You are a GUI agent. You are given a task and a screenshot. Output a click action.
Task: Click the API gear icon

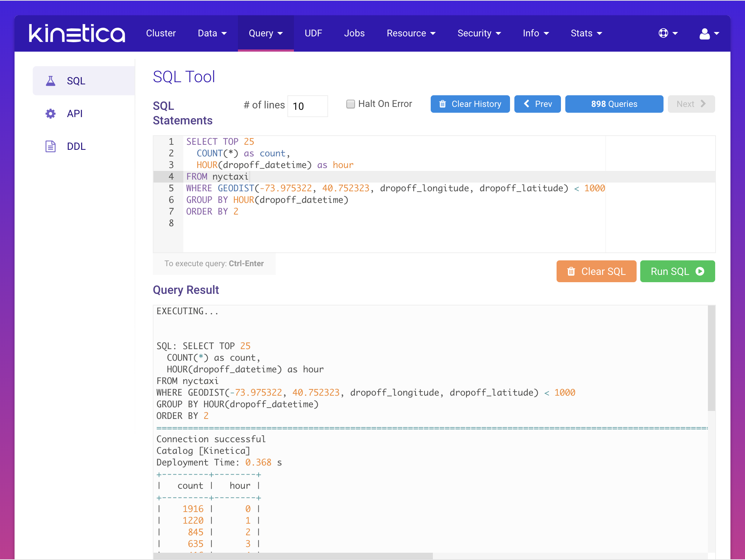click(51, 113)
